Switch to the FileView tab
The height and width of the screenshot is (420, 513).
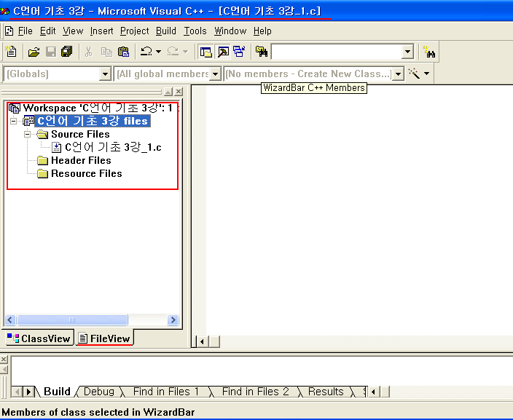(x=105, y=338)
